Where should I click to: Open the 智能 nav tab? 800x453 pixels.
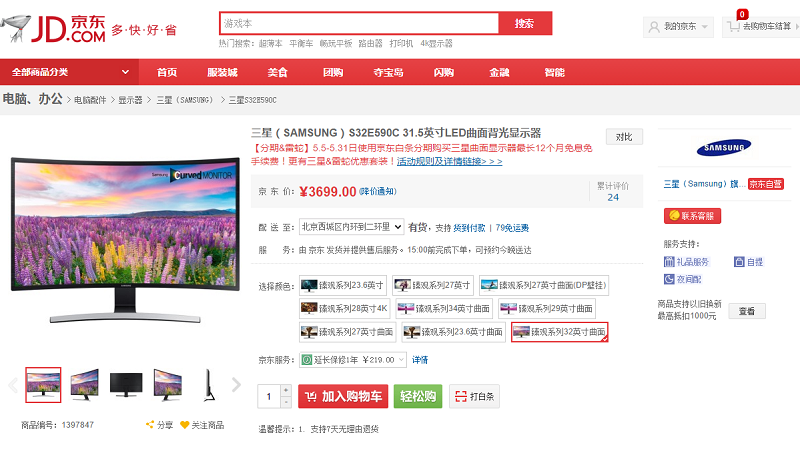[555, 72]
